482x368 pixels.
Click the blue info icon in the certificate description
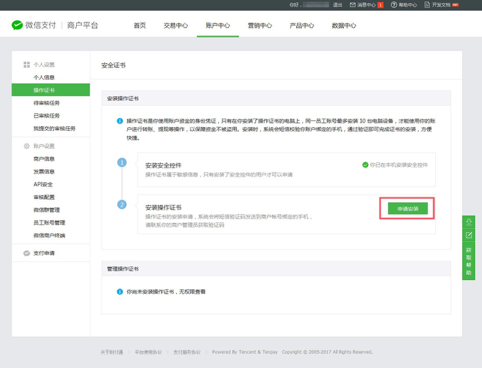pyautogui.click(x=120, y=121)
